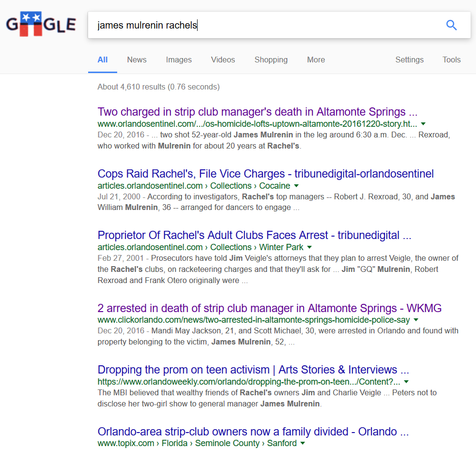
Task: Open 'Orlando-area strip-club owners now a family divided' result
Action: [253, 432]
